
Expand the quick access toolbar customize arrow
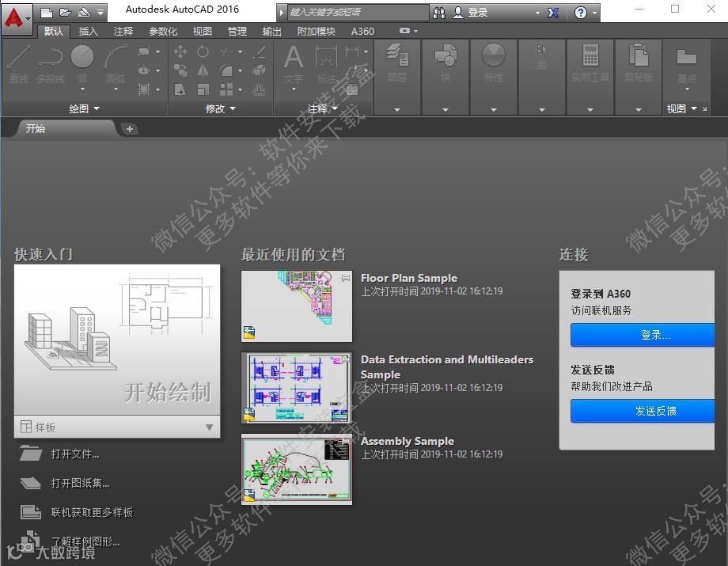click(100, 12)
